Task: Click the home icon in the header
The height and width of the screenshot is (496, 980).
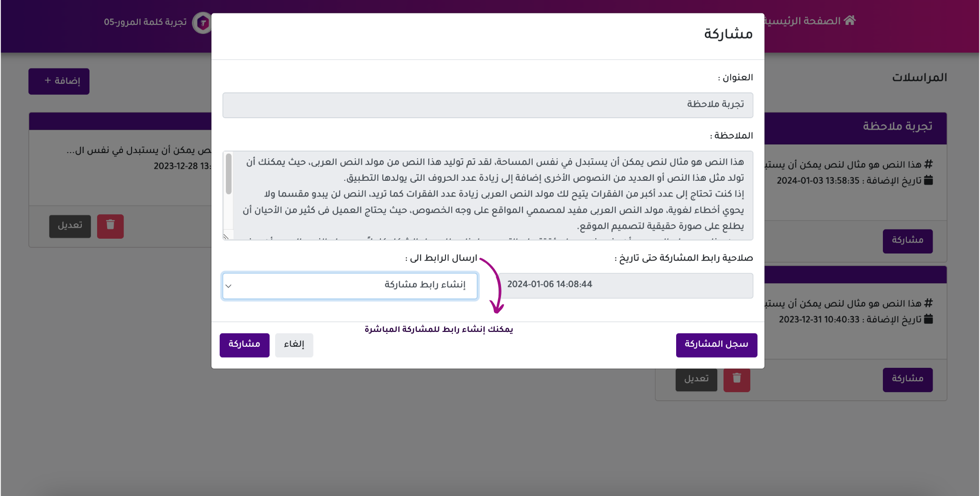Action: coord(850,21)
